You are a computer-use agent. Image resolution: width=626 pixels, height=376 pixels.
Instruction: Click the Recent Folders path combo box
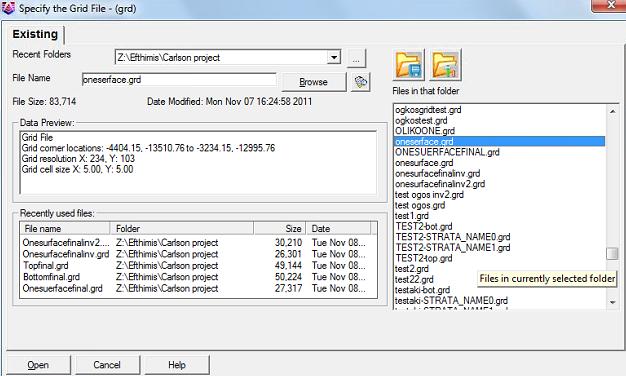tap(228, 57)
